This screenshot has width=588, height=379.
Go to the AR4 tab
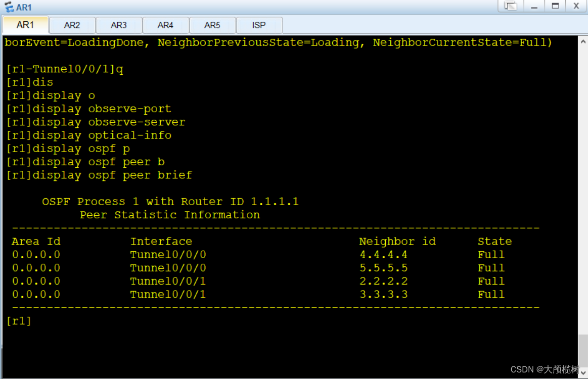165,25
